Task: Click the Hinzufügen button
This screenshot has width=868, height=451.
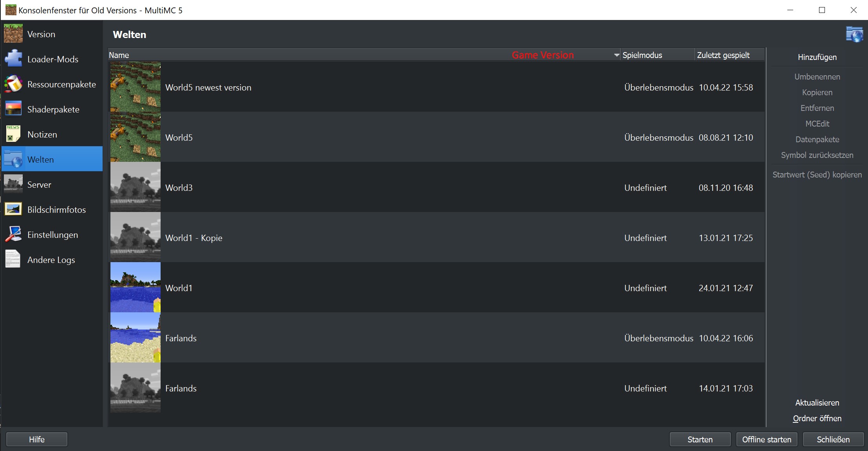Action: point(817,57)
